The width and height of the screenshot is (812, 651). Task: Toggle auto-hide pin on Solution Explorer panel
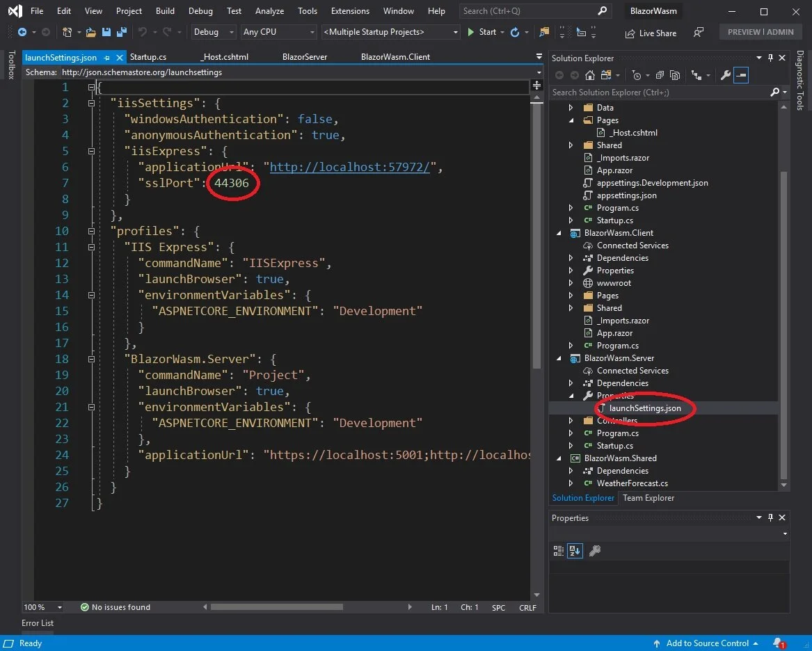point(770,58)
